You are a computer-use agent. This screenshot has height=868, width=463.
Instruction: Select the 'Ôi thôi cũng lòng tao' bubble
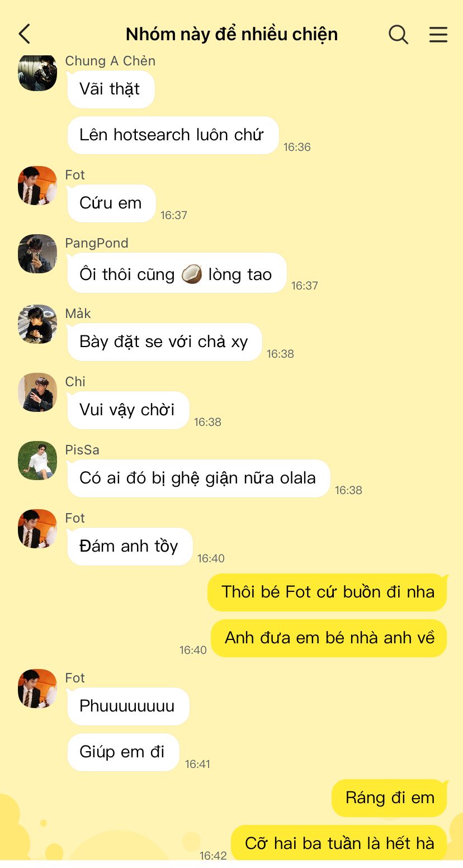(x=177, y=273)
